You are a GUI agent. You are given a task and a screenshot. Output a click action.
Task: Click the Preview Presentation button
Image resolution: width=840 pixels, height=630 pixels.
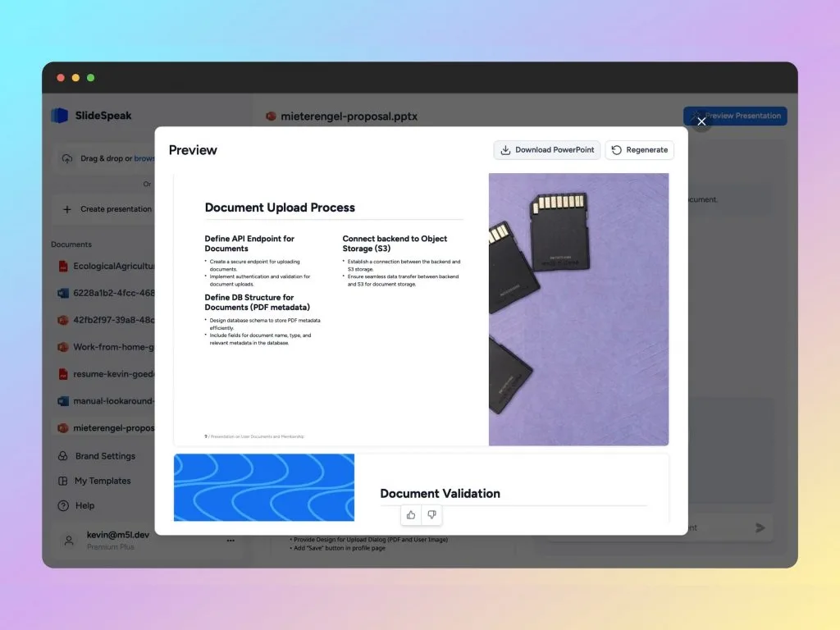(735, 116)
